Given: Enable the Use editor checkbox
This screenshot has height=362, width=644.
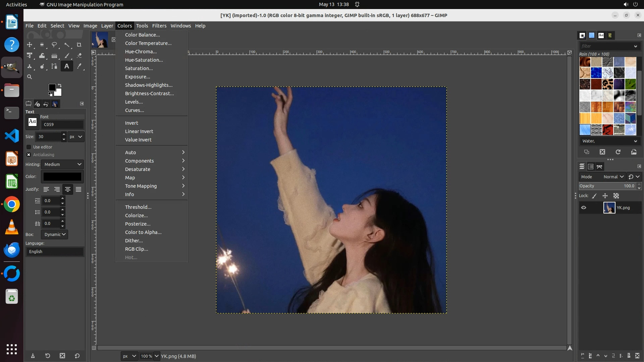Looking at the screenshot, I should tap(29, 147).
